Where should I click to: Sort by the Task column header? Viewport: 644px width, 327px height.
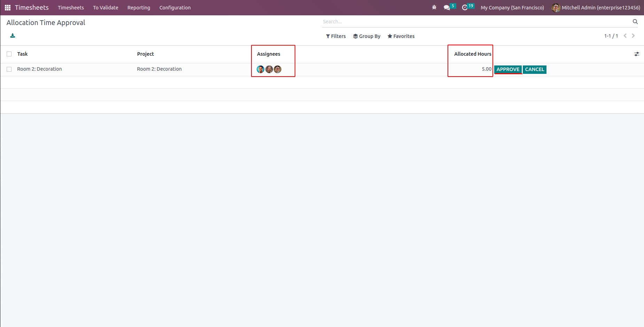[22, 54]
